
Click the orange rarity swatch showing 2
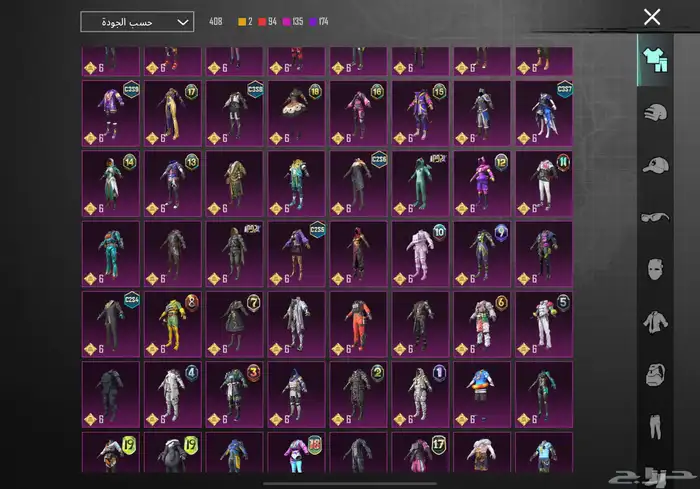[x=243, y=21]
